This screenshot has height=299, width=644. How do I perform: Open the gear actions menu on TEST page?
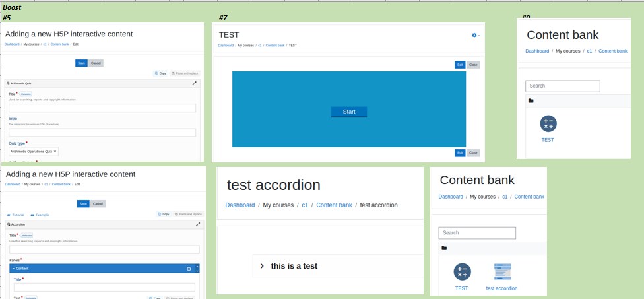[x=476, y=36]
